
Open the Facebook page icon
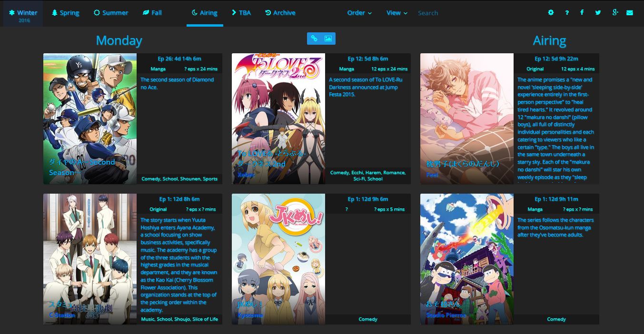(582, 13)
